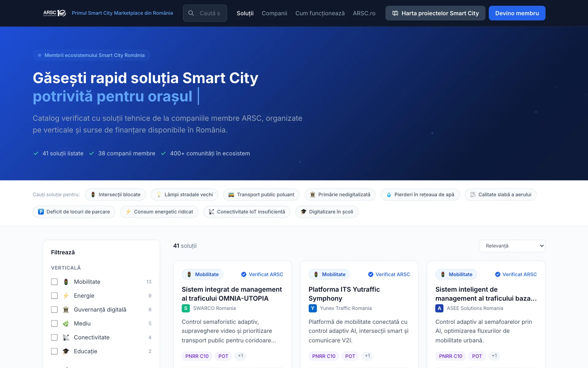Click the traffic light icon in Mobilitate filter row
The height and width of the screenshot is (368, 588).
coord(66,282)
